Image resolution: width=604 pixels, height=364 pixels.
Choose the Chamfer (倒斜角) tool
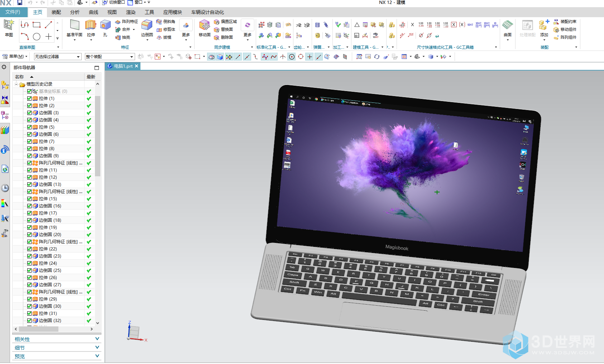166,21
